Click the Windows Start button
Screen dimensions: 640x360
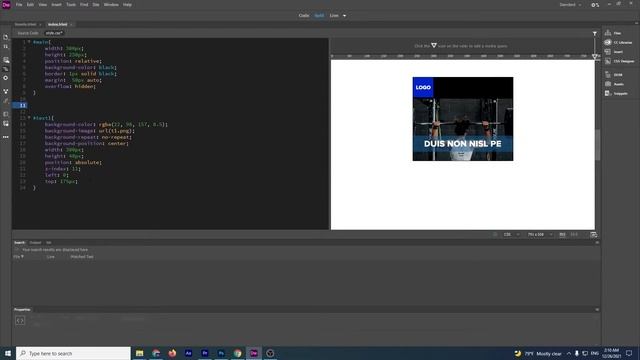coord(8,353)
